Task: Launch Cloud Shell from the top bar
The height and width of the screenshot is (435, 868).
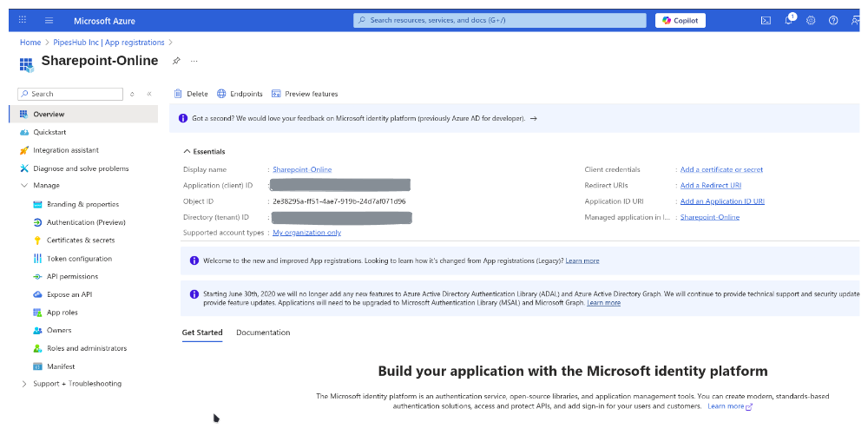Action: (x=766, y=21)
